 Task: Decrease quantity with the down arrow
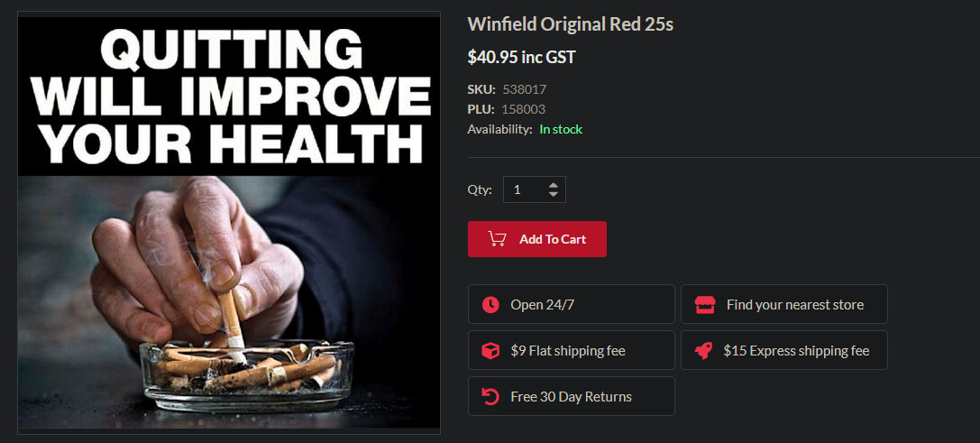click(x=554, y=194)
